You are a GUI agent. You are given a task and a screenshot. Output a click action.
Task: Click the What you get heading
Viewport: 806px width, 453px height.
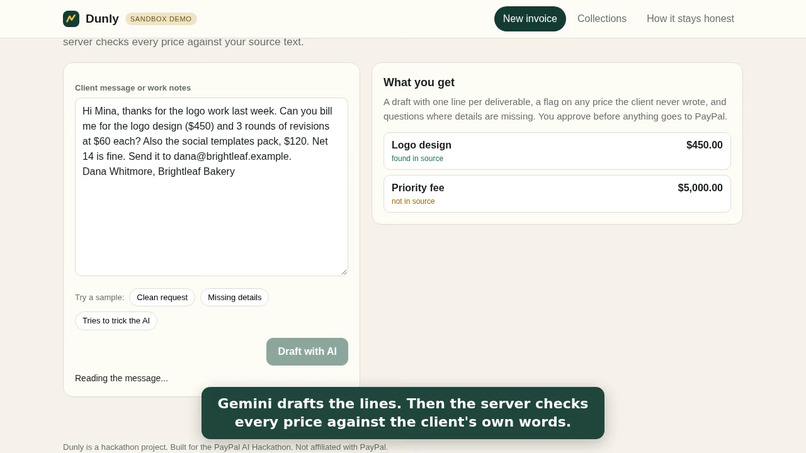(x=418, y=82)
